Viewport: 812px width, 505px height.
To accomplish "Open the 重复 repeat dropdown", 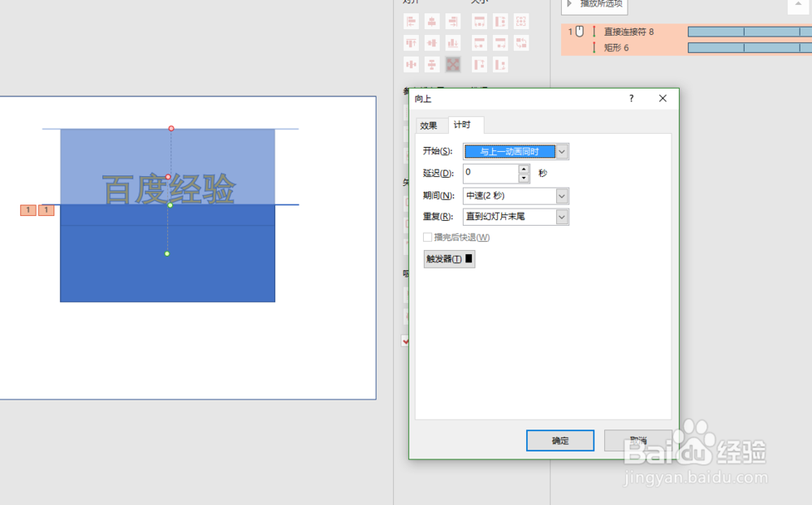I will tap(562, 217).
